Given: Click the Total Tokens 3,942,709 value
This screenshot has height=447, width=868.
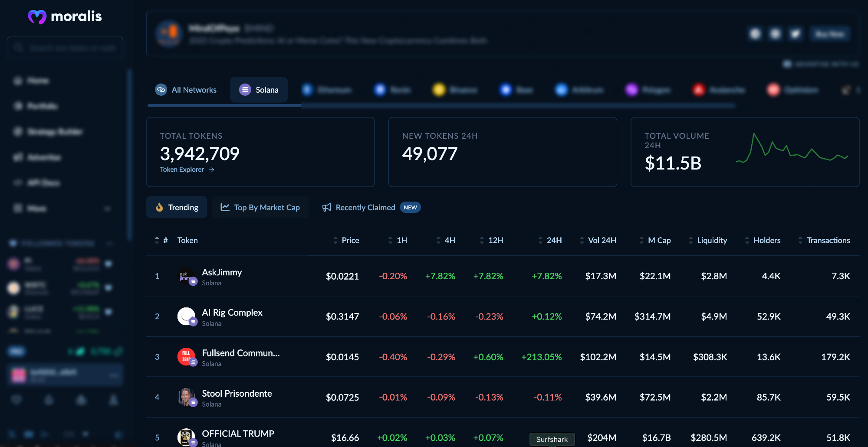Looking at the screenshot, I should coord(200,153).
